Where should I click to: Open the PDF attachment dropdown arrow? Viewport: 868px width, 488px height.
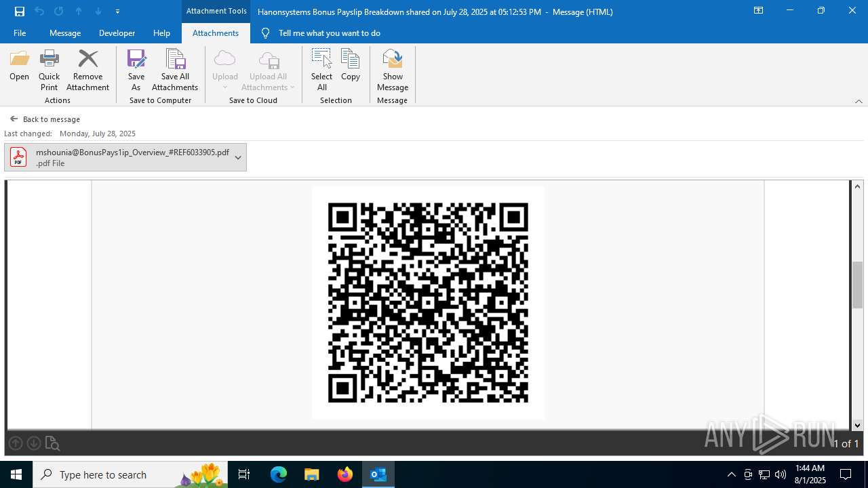[x=238, y=157]
